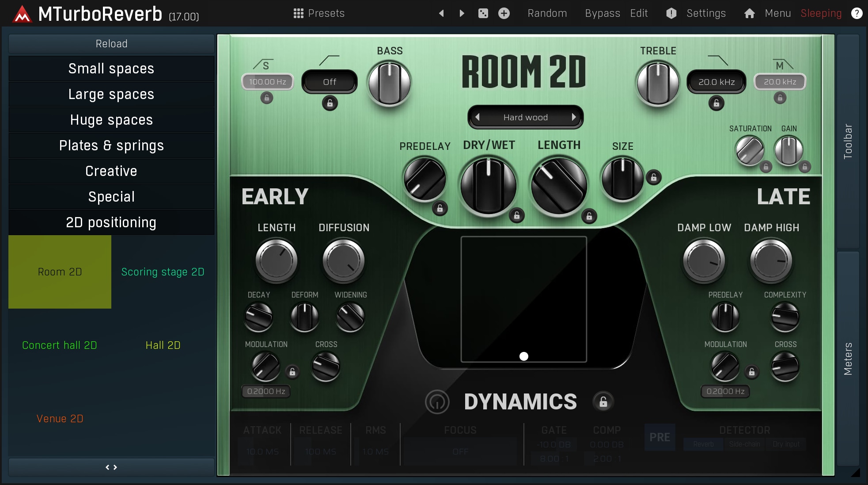Viewport: 868px width, 485px height.
Task: Select previous material before Hard wood
Action: coord(477,117)
